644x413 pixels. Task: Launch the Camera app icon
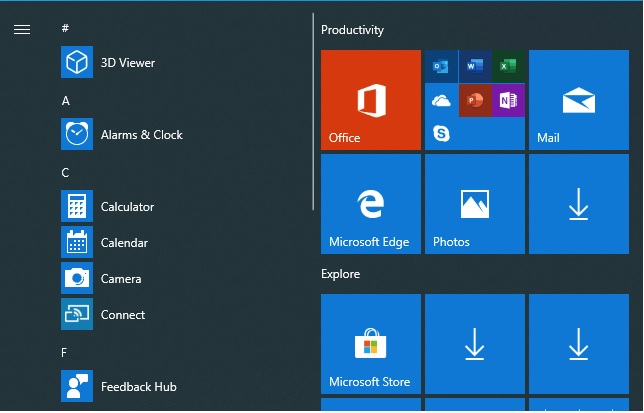pyautogui.click(x=77, y=278)
